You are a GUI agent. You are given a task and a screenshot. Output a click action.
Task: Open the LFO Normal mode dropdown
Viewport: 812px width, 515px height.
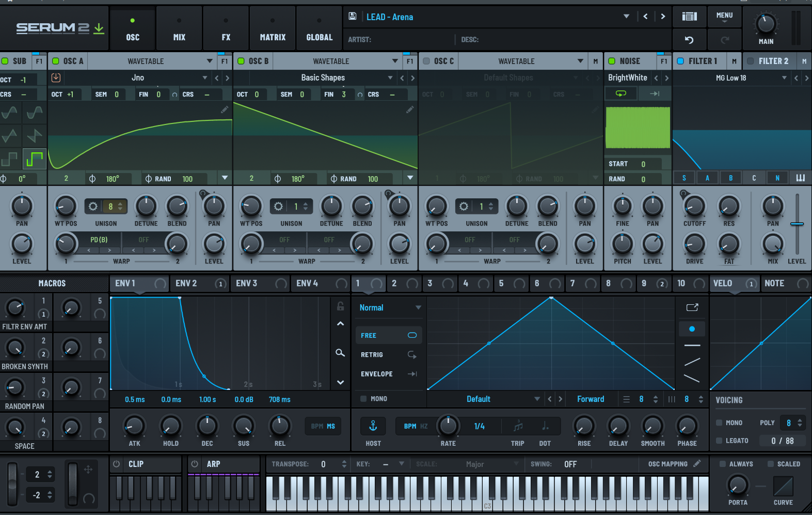(390, 308)
